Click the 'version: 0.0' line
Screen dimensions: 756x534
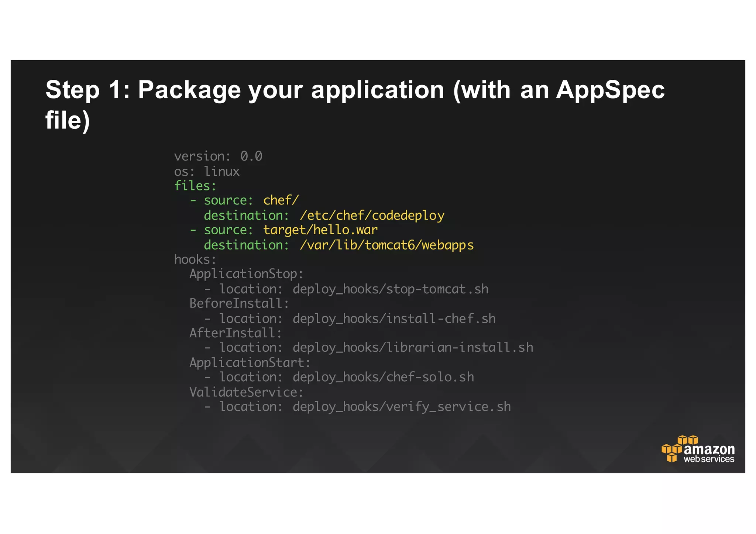coord(218,156)
